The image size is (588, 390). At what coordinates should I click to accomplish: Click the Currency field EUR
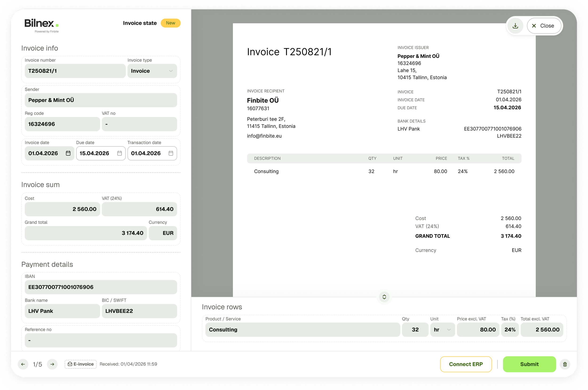click(163, 233)
